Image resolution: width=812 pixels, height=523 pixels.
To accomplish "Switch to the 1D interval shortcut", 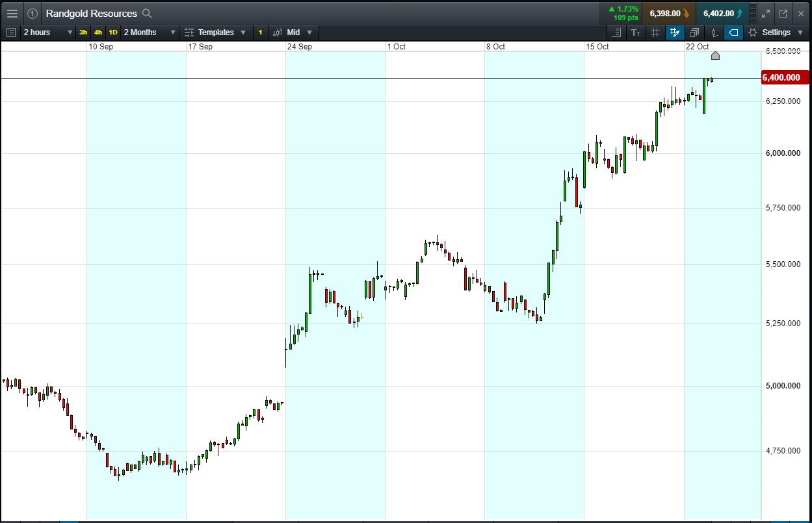I will (113, 32).
